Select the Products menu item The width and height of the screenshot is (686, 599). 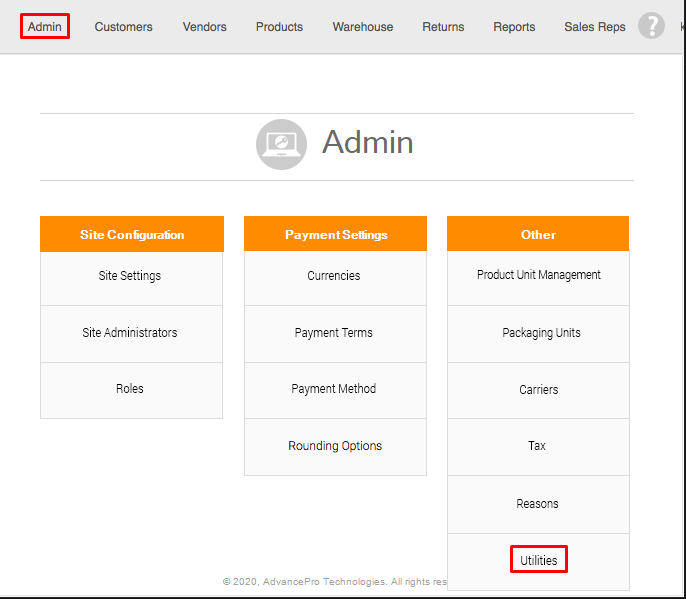coord(279,27)
